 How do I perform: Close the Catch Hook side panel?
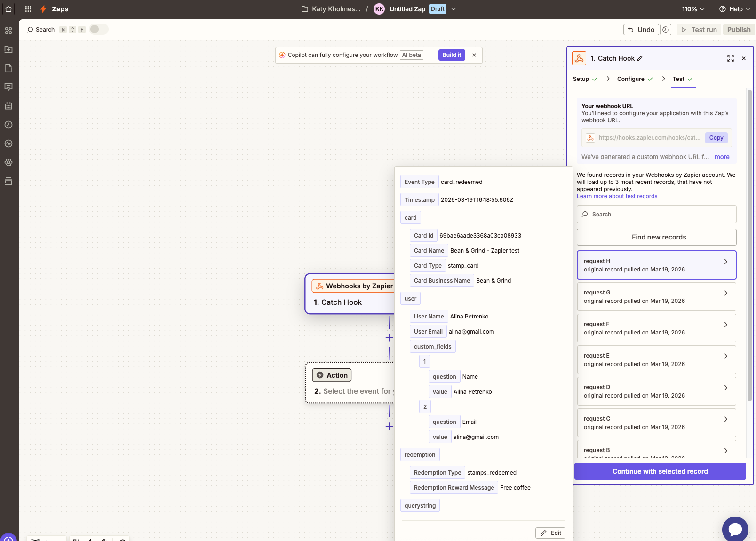pos(744,58)
